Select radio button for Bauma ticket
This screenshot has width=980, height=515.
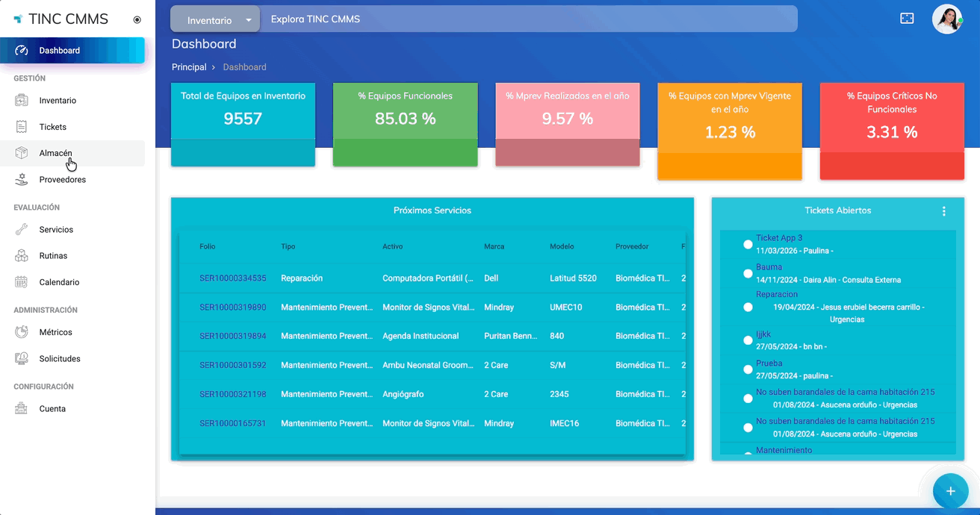pos(748,274)
